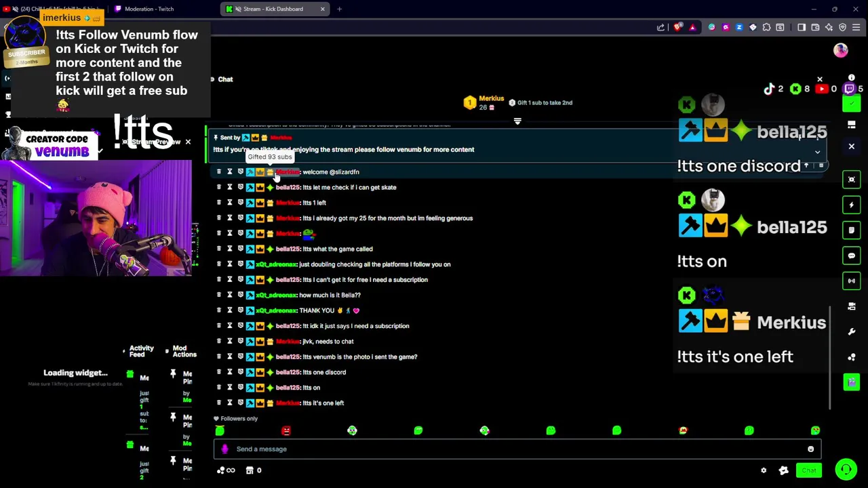The width and height of the screenshot is (868, 488).
Task: Open the green support headset button
Action: [846, 469]
